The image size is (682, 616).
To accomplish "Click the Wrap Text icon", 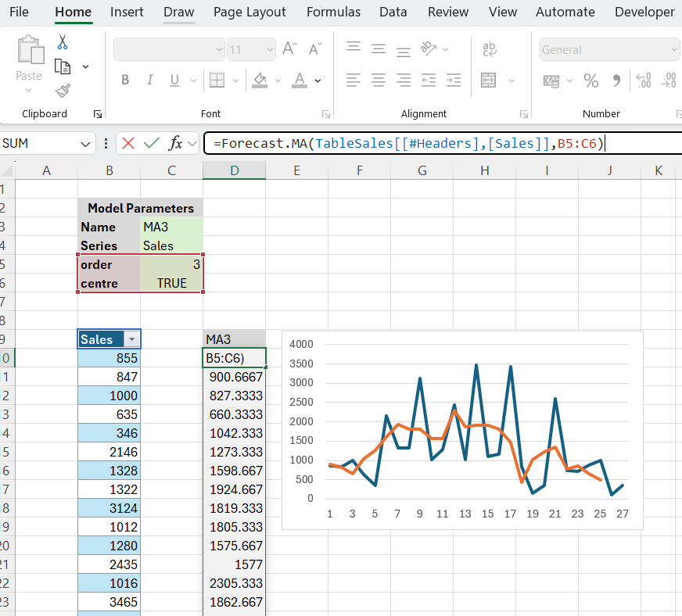I will (x=490, y=49).
